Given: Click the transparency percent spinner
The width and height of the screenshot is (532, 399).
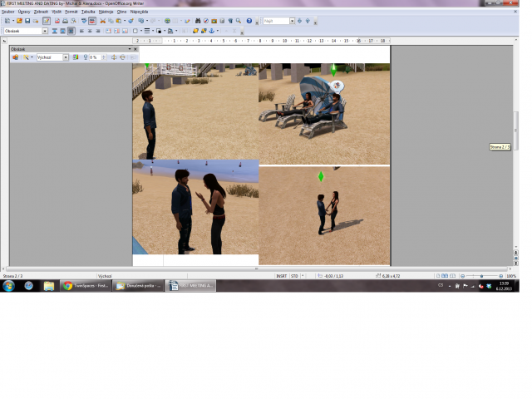Looking at the screenshot, I should pos(104,57).
